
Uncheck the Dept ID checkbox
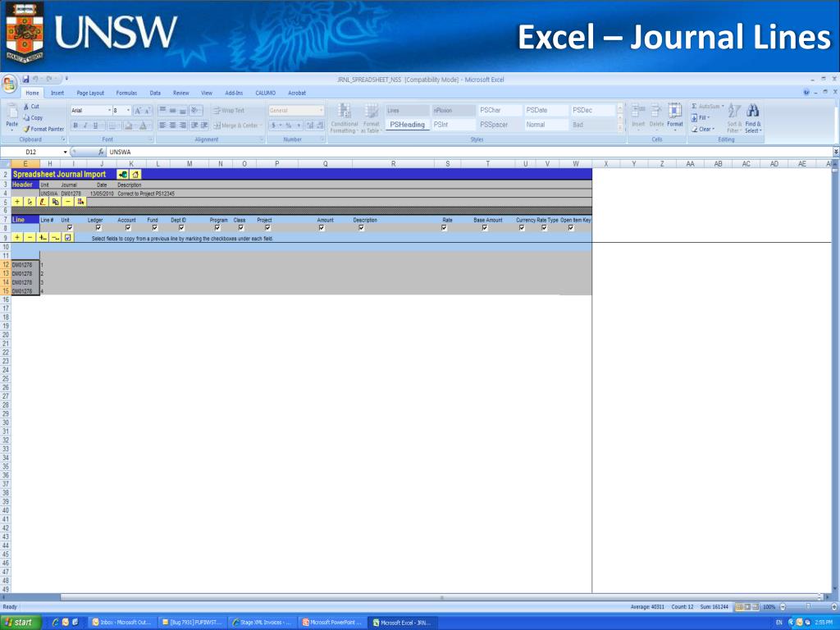click(x=181, y=228)
